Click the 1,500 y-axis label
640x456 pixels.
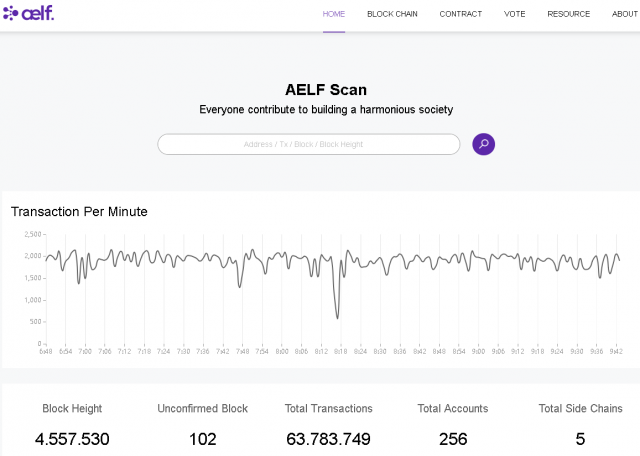click(33, 278)
